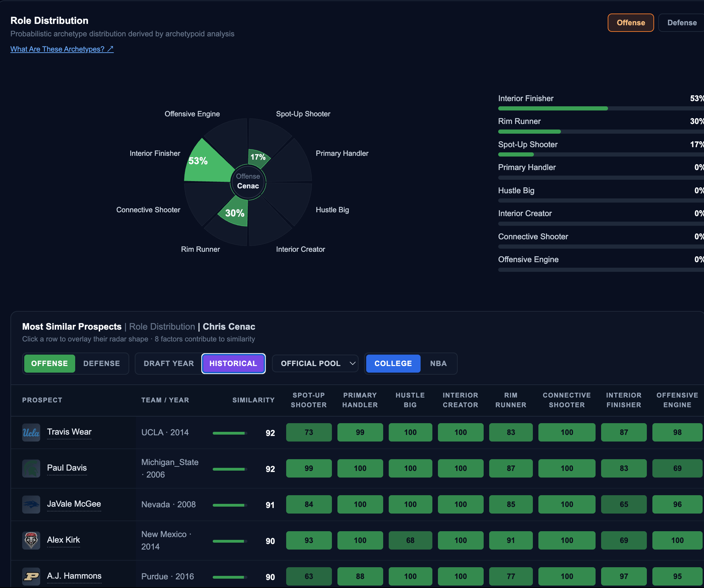Open the OFFICIAL POOL dropdown
The width and height of the screenshot is (704, 588).
(315, 364)
